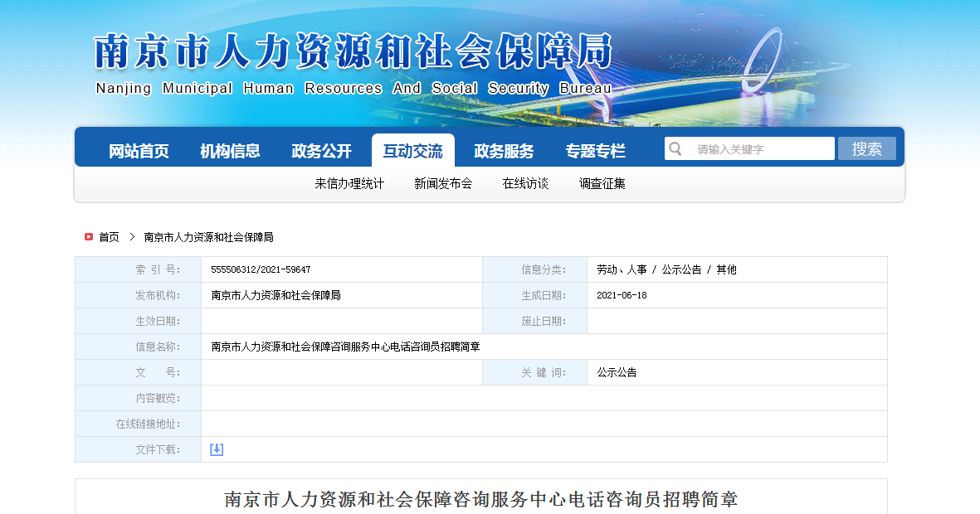Image resolution: width=980 pixels, height=514 pixels.
Task: Open the 专题专栏 nav tab
Action: pyautogui.click(x=595, y=151)
